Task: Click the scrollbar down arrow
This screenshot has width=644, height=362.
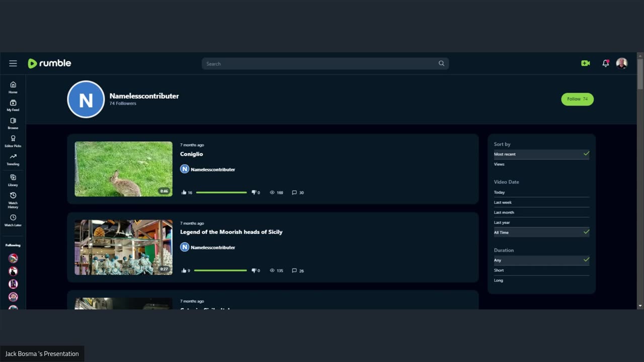Action: point(640,306)
